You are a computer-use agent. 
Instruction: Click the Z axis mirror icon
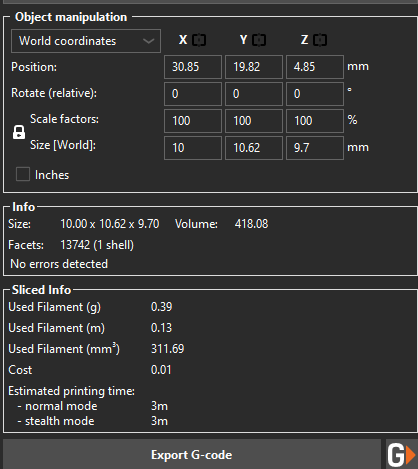(x=320, y=40)
